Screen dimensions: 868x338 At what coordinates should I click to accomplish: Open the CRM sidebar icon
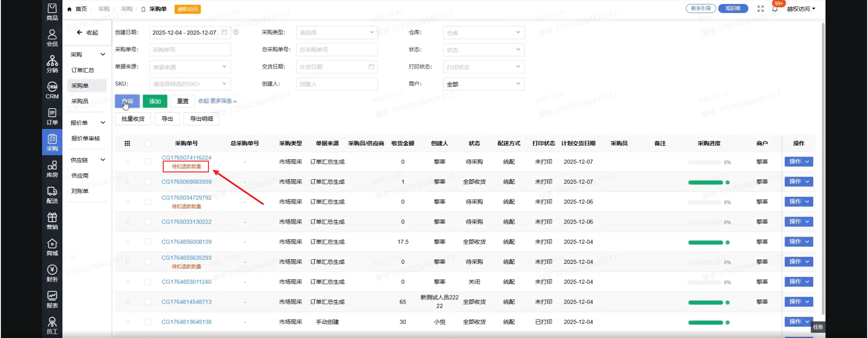click(52, 90)
